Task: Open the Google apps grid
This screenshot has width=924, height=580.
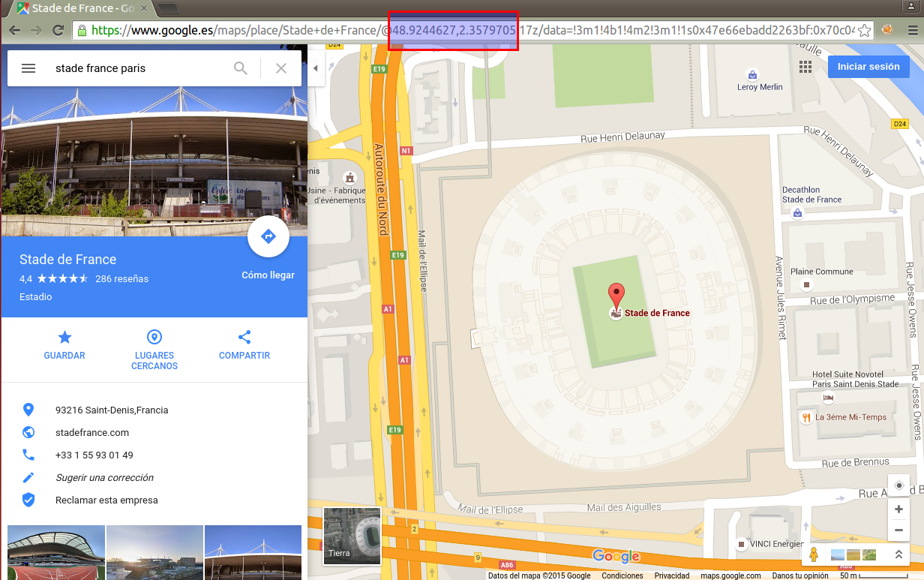Action: [x=805, y=67]
